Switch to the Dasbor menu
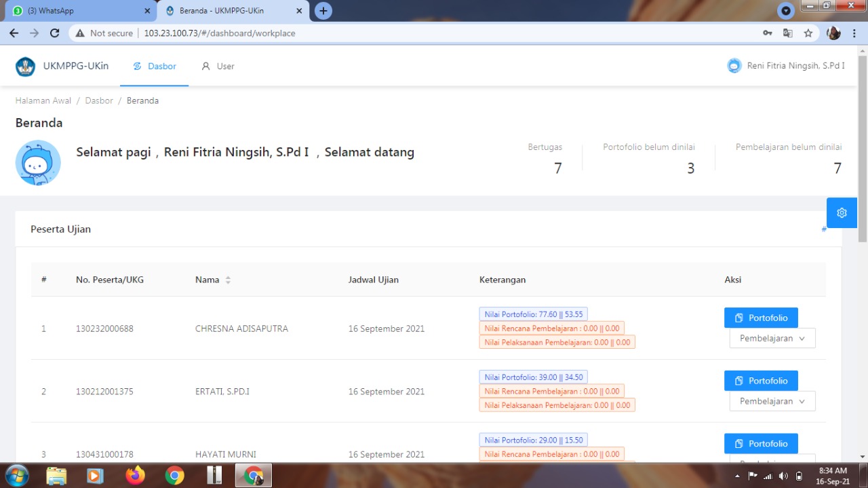The image size is (868, 488). click(x=155, y=67)
